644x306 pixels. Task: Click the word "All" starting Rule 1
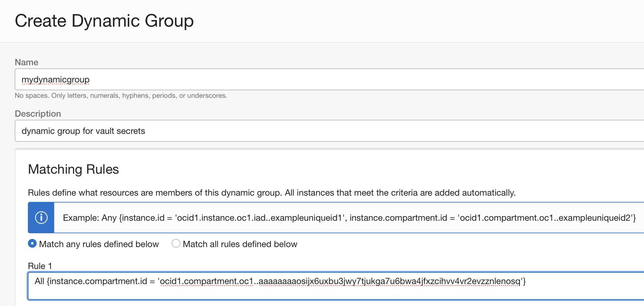[x=39, y=281]
